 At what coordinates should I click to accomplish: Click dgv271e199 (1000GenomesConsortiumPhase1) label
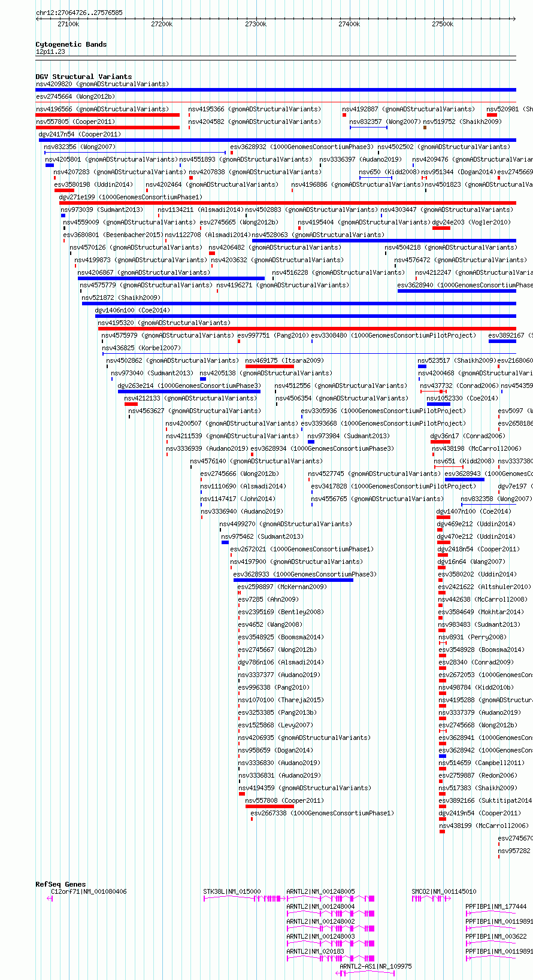[x=131, y=197]
